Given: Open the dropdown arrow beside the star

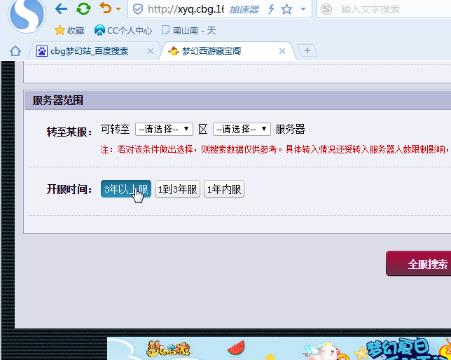Looking at the screenshot, I should 303,9.
